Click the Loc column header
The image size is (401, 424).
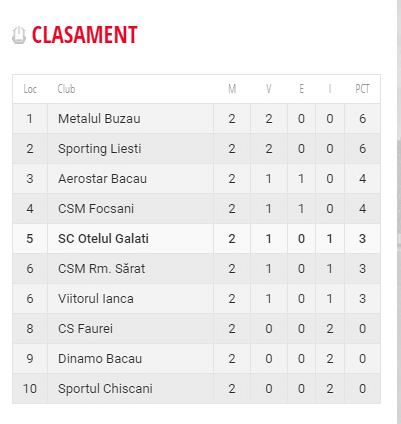coord(30,89)
